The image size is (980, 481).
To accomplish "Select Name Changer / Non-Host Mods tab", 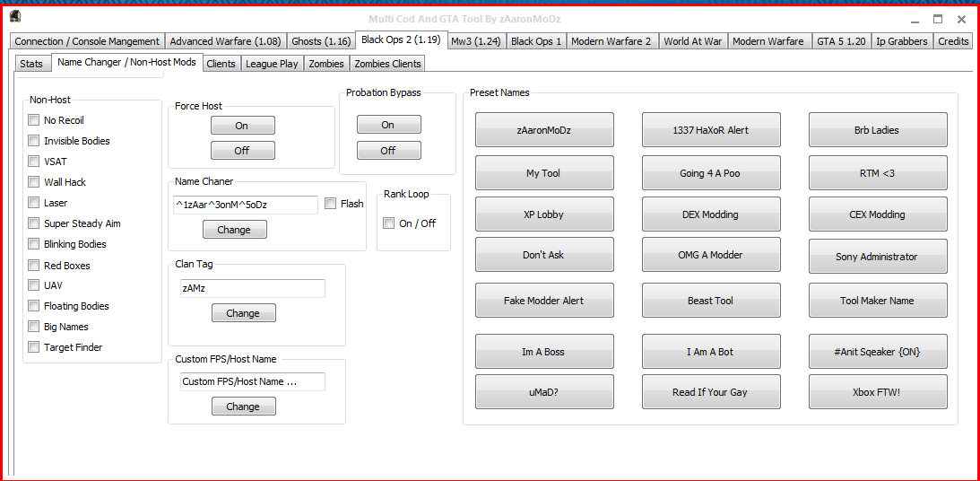I will 127,62.
